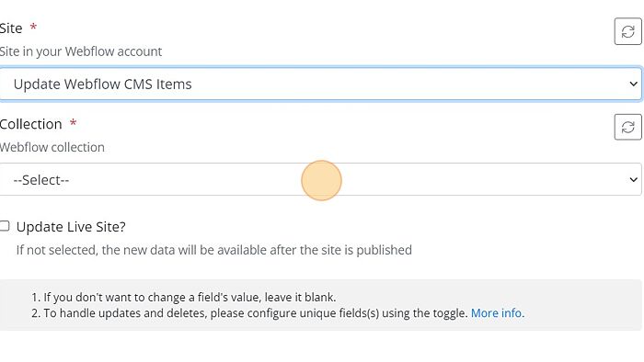Viewport: 644px width, 362px height.
Task: Click note one about leaving fields blank
Action: (x=184, y=297)
